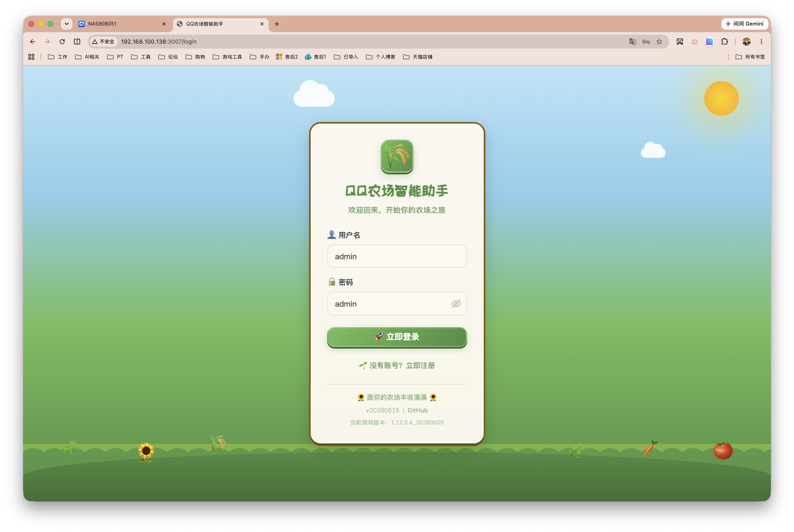Open the 工具 bookmark folder

coord(141,57)
